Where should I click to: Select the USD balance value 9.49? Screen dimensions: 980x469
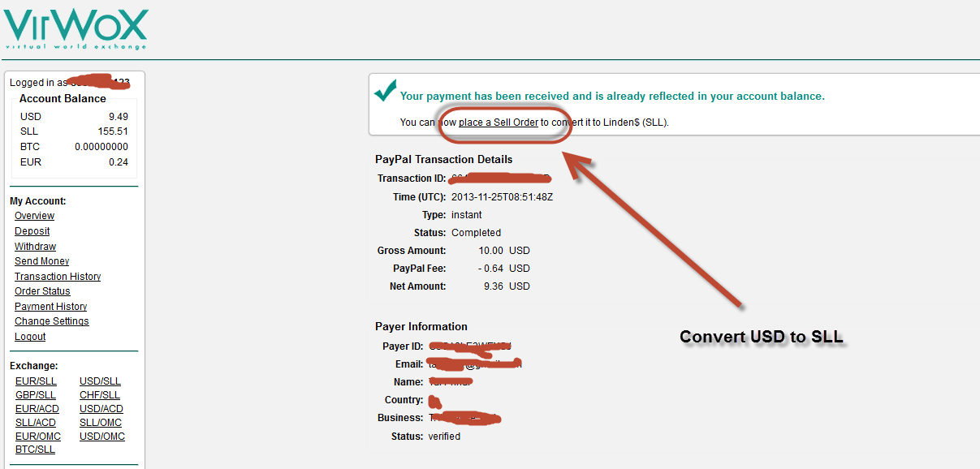click(119, 117)
